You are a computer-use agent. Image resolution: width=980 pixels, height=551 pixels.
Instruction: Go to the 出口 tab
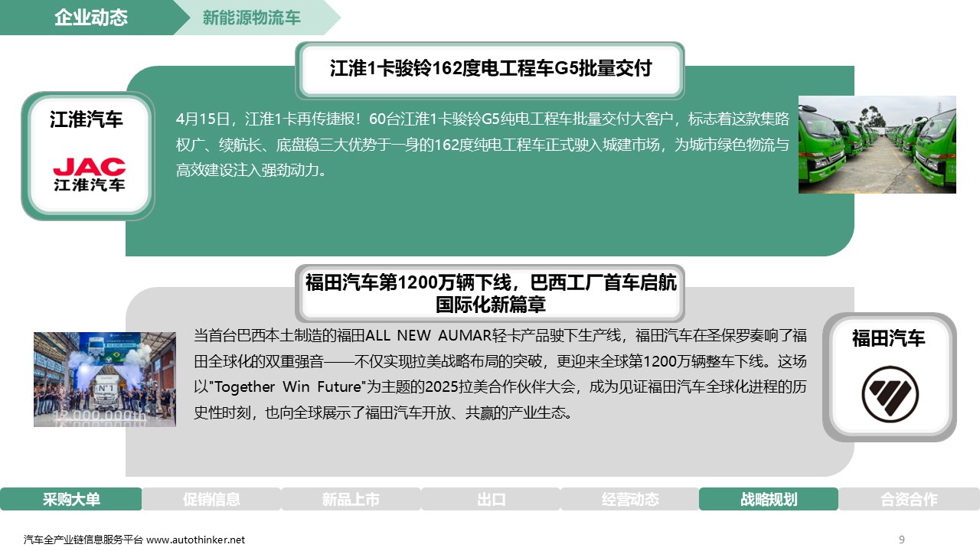click(x=491, y=499)
